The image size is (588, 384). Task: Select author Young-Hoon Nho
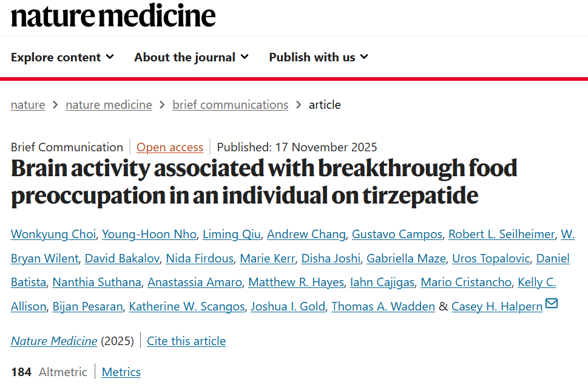149,235
